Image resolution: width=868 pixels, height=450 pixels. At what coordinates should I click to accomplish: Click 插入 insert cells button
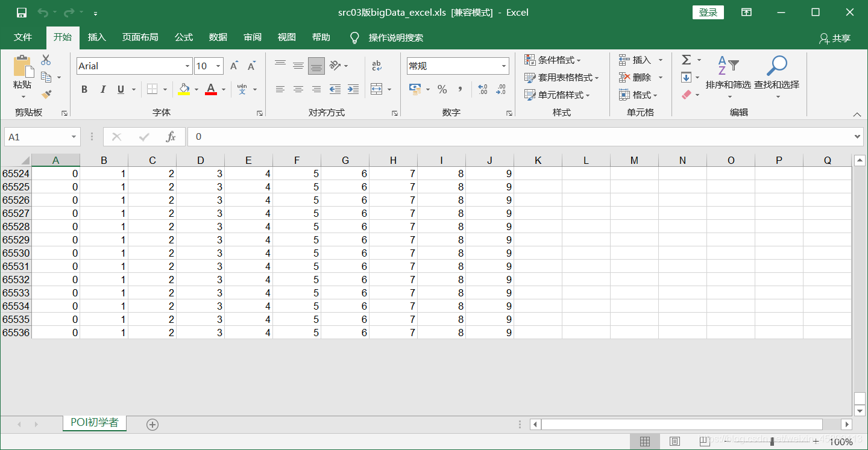pos(635,60)
